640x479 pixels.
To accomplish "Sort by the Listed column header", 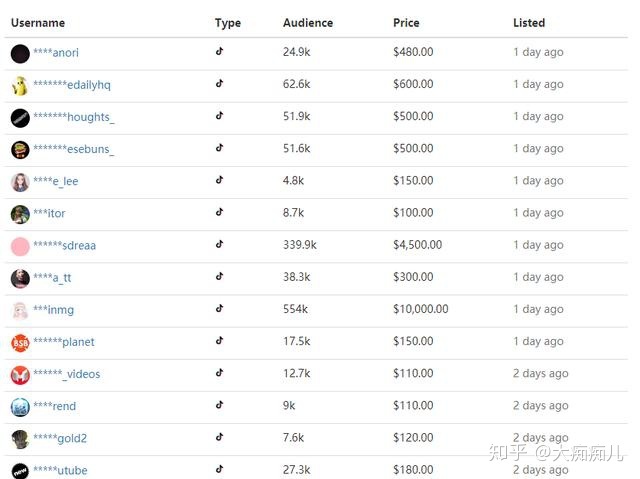I will [529, 23].
